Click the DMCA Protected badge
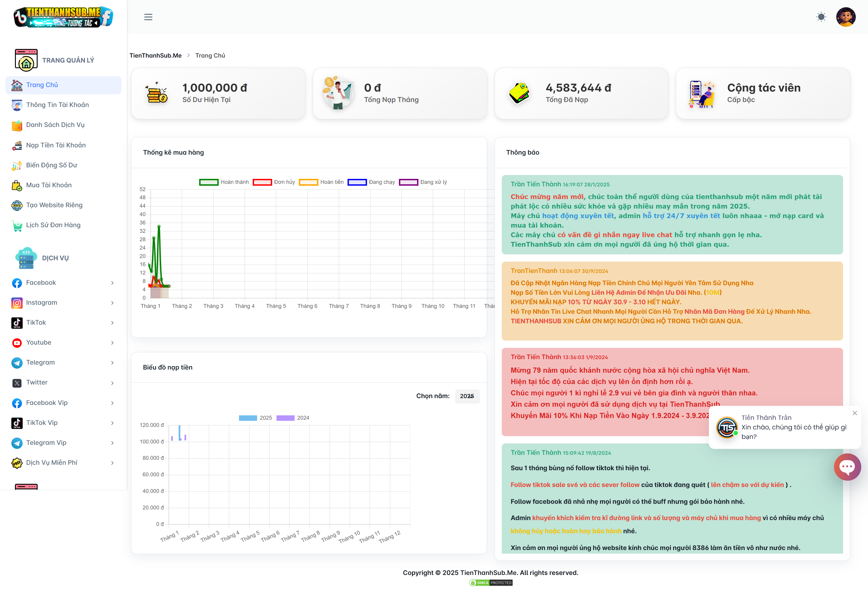Screen dimensions: 868x594 click(x=490, y=582)
